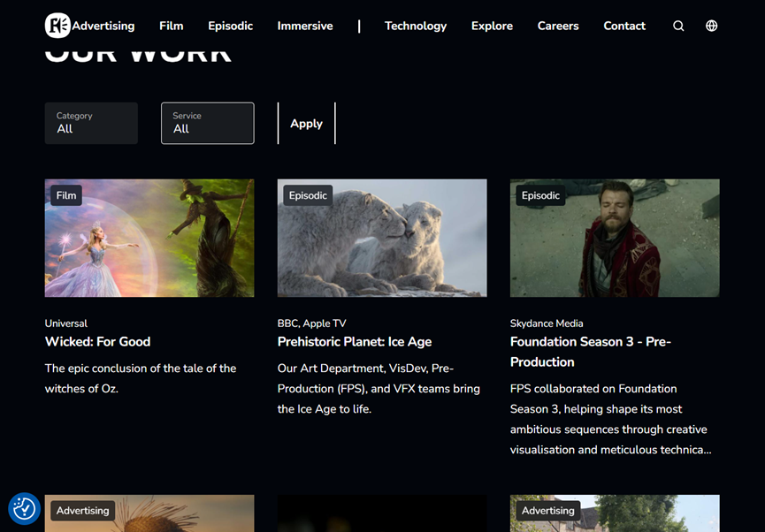Expand the Category filter dropdown
The width and height of the screenshot is (765, 532).
click(91, 123)
